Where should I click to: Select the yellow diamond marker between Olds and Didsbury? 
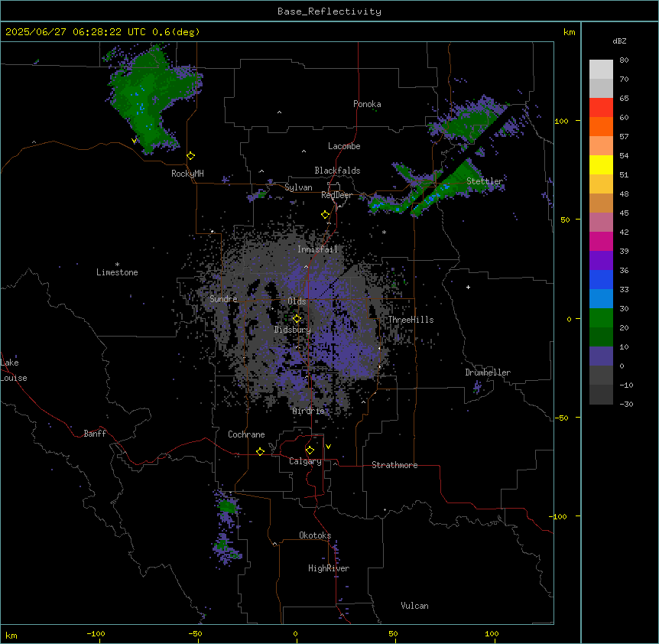tap(297, 319)
